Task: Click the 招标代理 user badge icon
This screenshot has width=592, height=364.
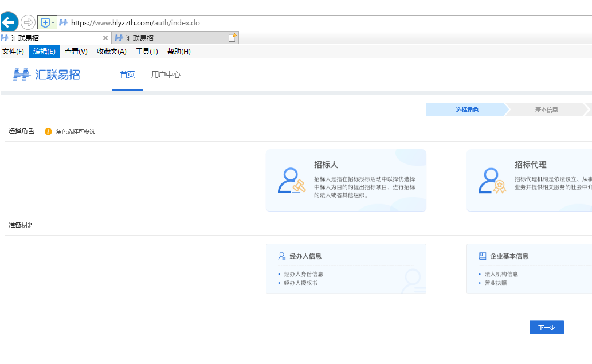Action: point(492,181)
